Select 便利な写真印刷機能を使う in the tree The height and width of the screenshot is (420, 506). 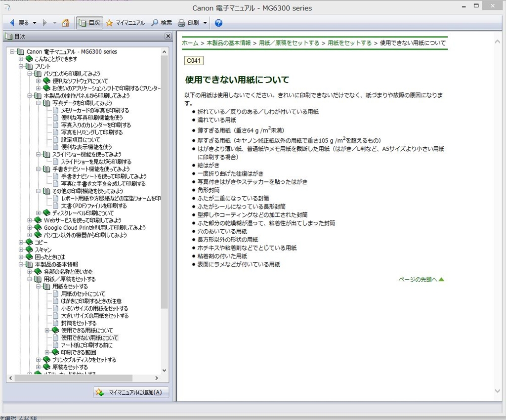pyautogui.click(x=92, y=118)
